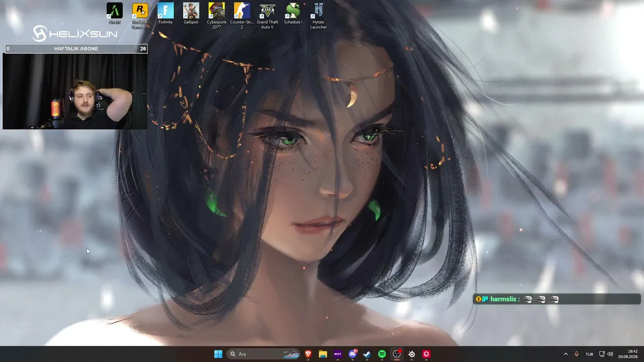This screenshot has height=362, width=644.
Task: Click the taskbar search box labeled Ara
Action: tap(264, 354)
